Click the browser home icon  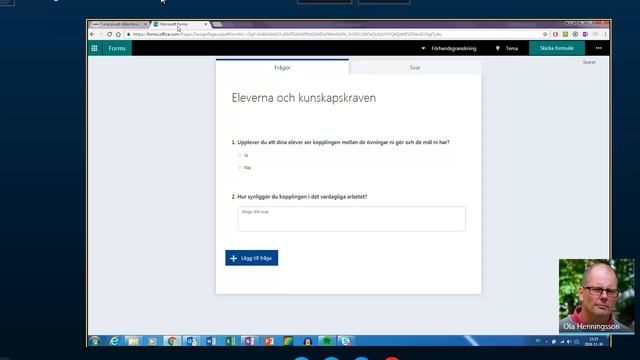pyautogui.click(x=118, y=34)
